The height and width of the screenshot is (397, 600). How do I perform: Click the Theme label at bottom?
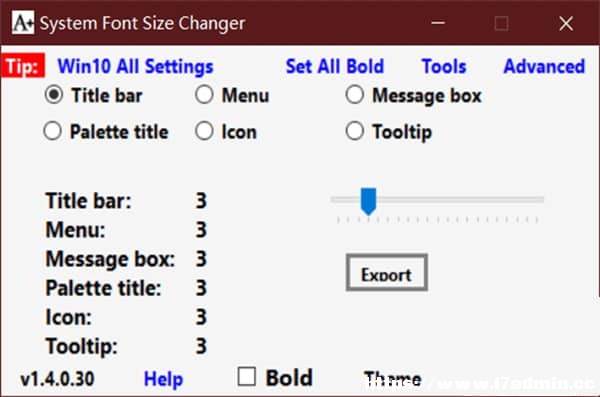[x=393, y=379]
